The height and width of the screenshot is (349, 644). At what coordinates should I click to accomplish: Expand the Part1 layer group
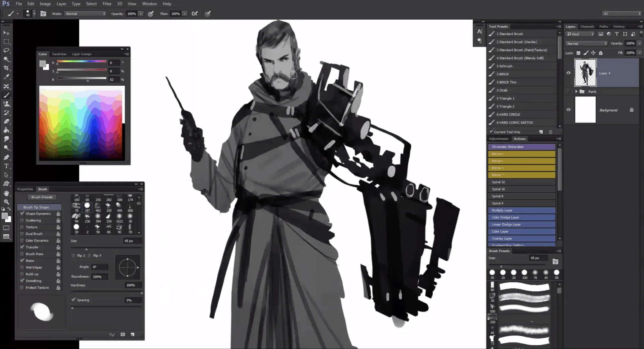577,91
